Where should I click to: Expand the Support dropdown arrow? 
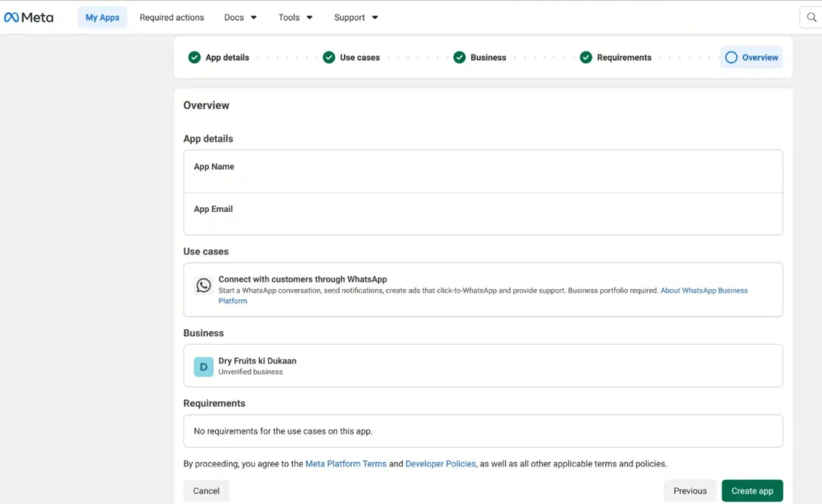(375, 18)
